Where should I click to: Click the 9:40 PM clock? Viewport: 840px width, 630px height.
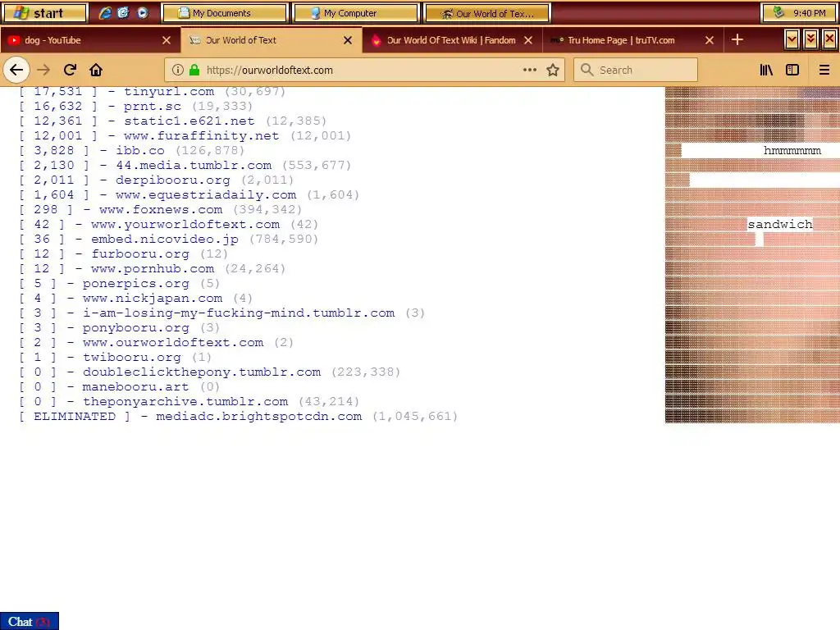(x=810, y=13)
